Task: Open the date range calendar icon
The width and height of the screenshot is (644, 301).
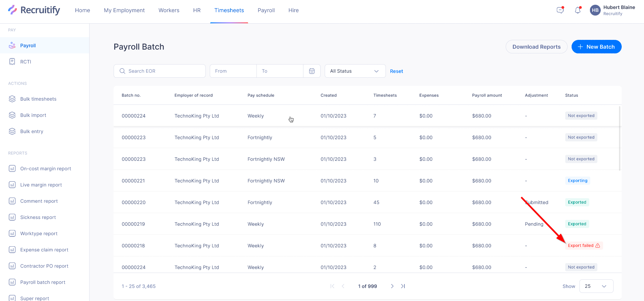Action: point(312,71)
